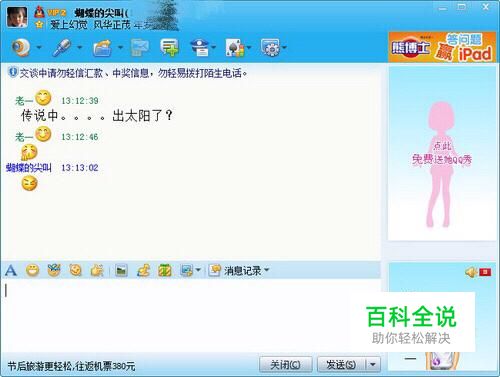Image resolution: width=500 pixels, height=377 pixels.
Task: Open magic emoticon icon
Action: pos(54,270)
